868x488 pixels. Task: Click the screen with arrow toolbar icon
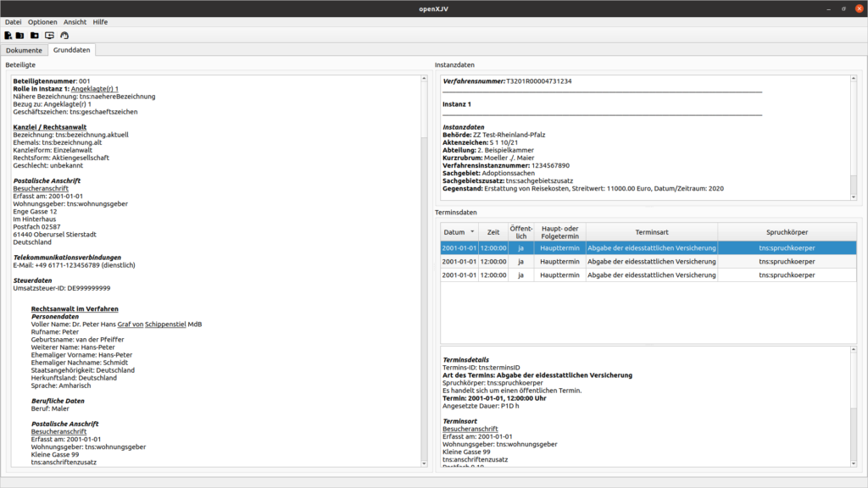click(49, 36)
